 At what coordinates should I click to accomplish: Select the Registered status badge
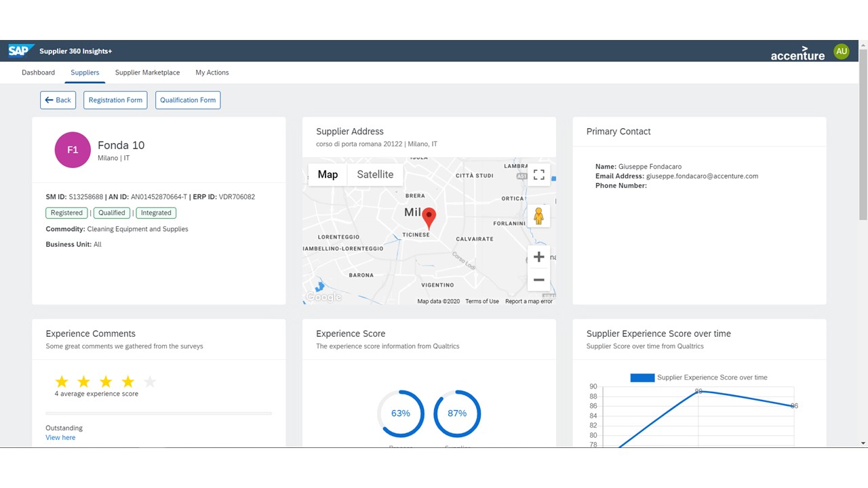[66, 212]
